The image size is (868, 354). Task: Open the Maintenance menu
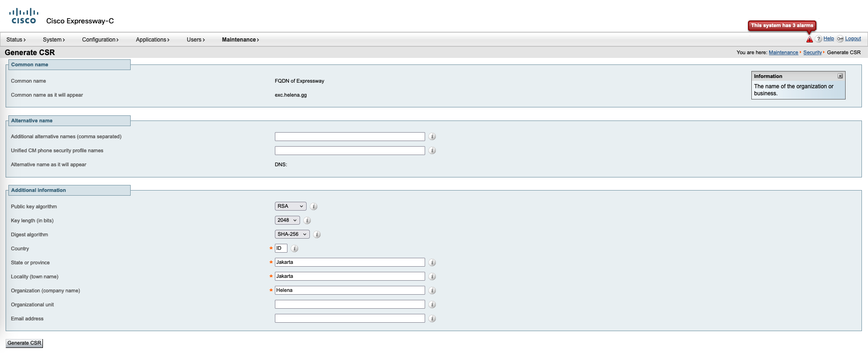[240, 40]
